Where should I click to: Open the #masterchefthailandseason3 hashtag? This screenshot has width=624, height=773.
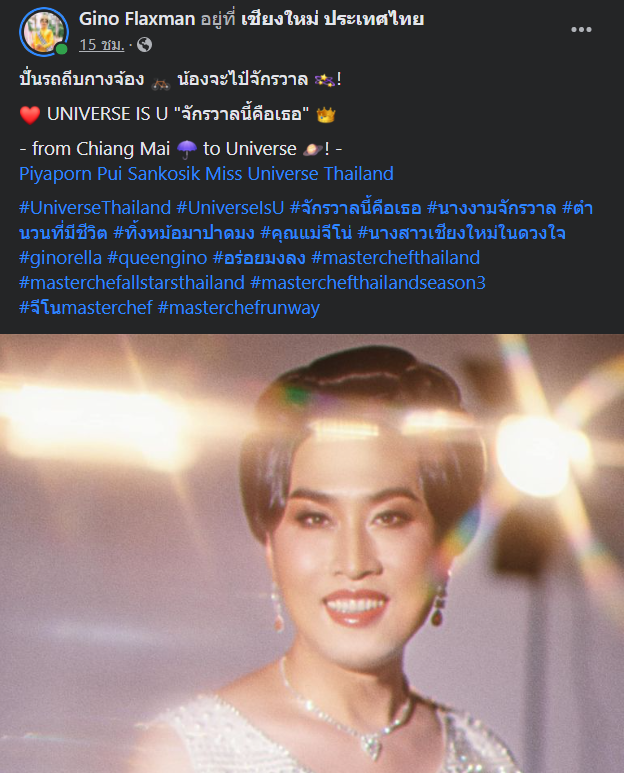pos(368,283)
